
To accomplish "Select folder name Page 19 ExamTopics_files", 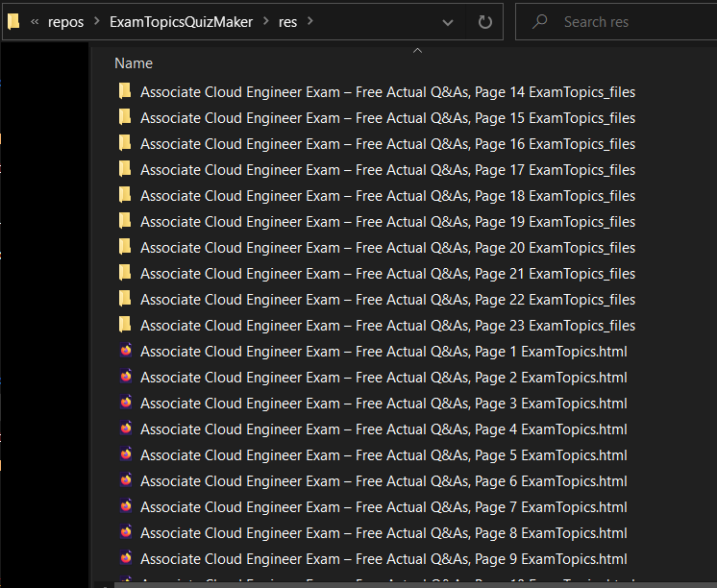I will pos(387,222).
